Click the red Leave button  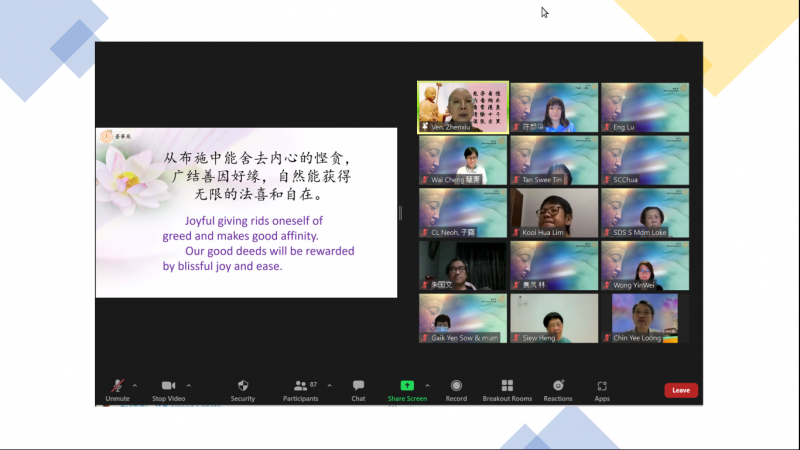pyautogui.click(x=681, y=390)
